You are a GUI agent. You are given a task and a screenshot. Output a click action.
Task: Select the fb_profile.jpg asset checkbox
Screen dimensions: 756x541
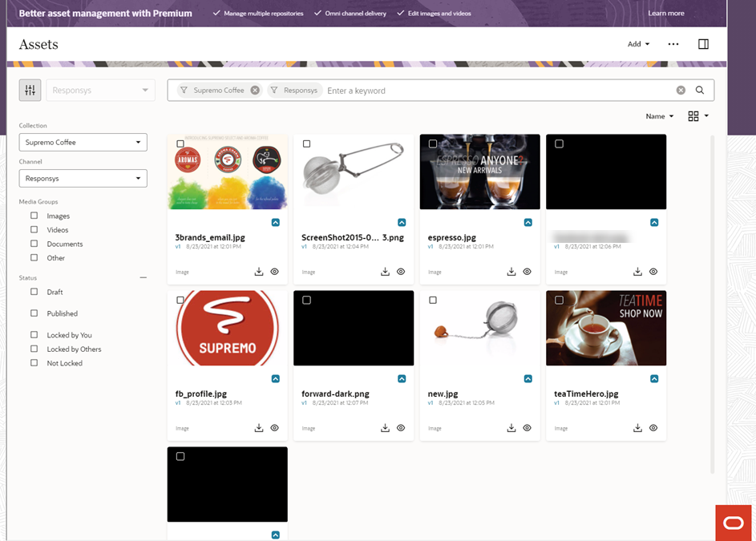(x=180, y=300)
